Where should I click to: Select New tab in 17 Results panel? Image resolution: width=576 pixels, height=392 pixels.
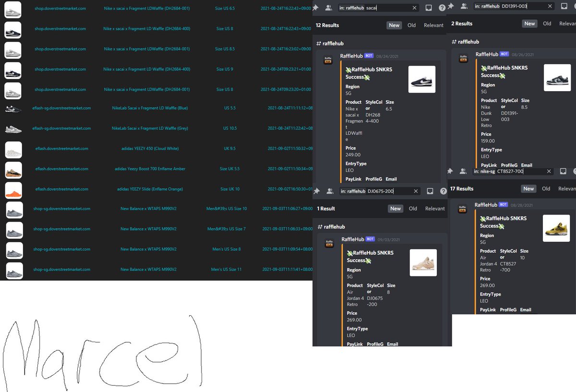click(x=528, y=189)
